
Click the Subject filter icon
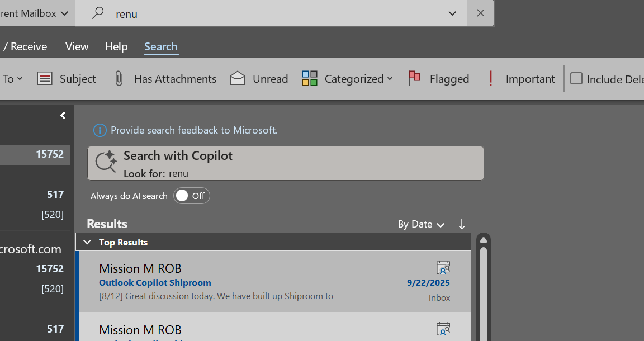pos(44,79)
